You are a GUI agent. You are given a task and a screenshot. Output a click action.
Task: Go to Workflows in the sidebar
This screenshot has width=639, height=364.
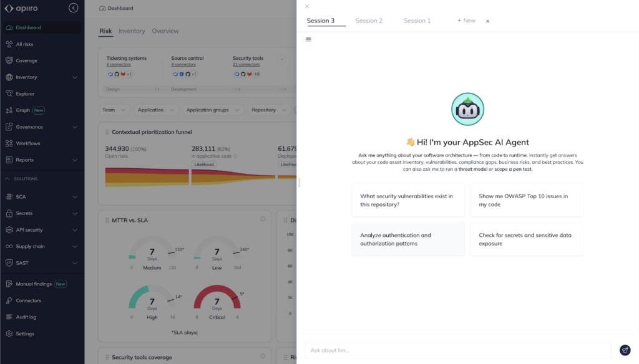click(x=27, y=143)
